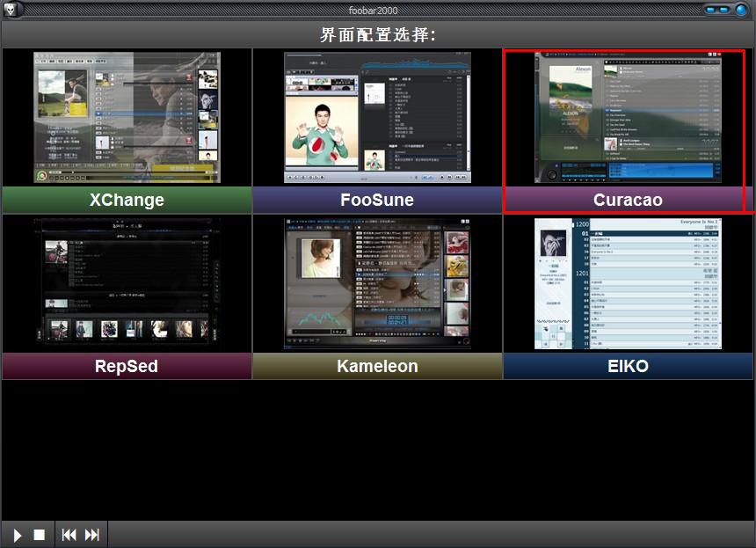This screenshot has height=548, width=756.
Task: Choose the XChange layout label
Action: coord(127,200)
